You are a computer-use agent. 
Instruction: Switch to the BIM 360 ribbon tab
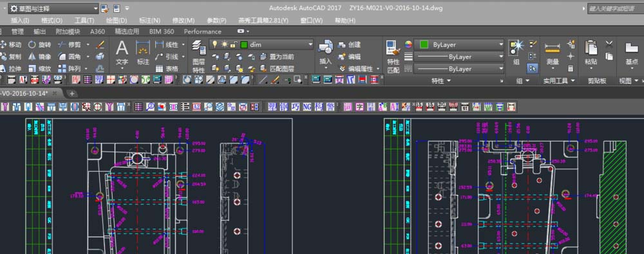(162, 32)
